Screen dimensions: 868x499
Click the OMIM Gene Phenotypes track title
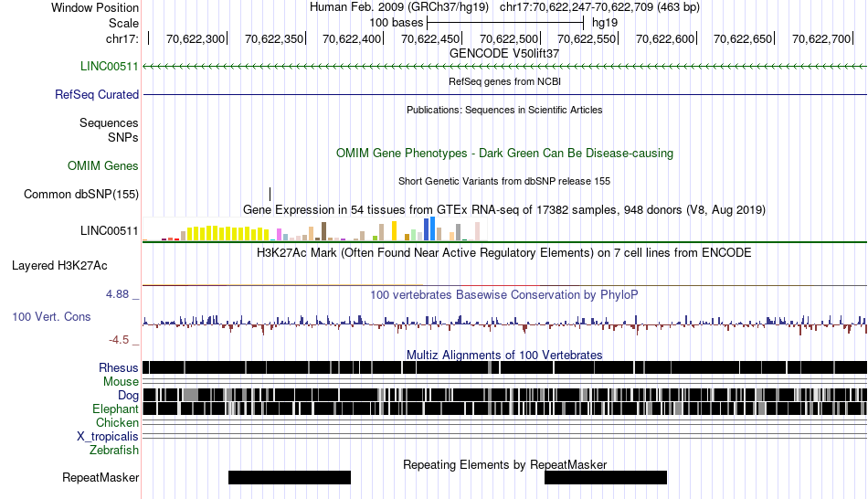[x=504, y=154]
